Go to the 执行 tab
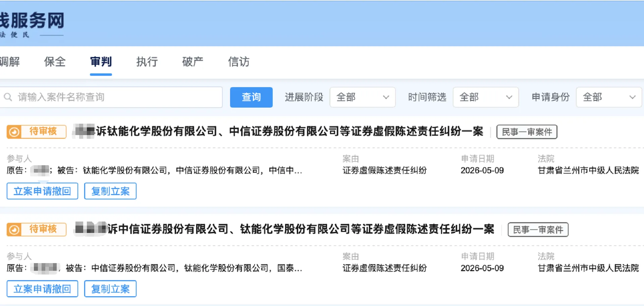Screen dimensions: 644x306 pyautogui.click(x=147, y=62)
